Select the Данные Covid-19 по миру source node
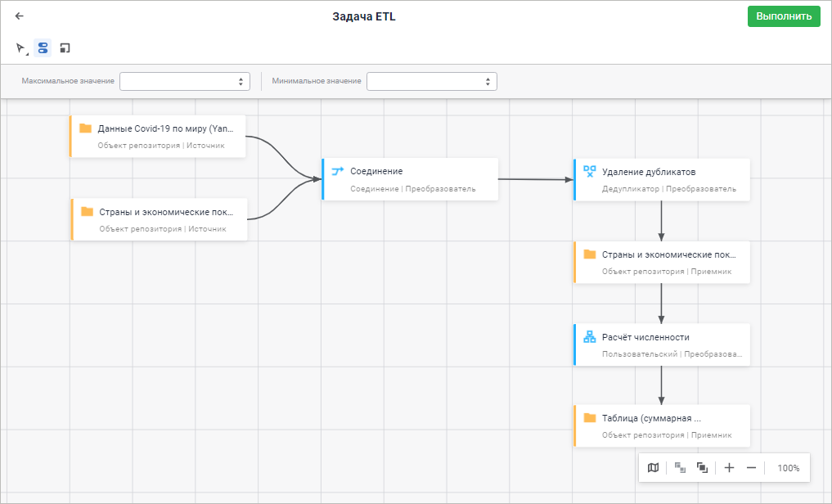This screenshot has height=504, width=832. (159, 136)
